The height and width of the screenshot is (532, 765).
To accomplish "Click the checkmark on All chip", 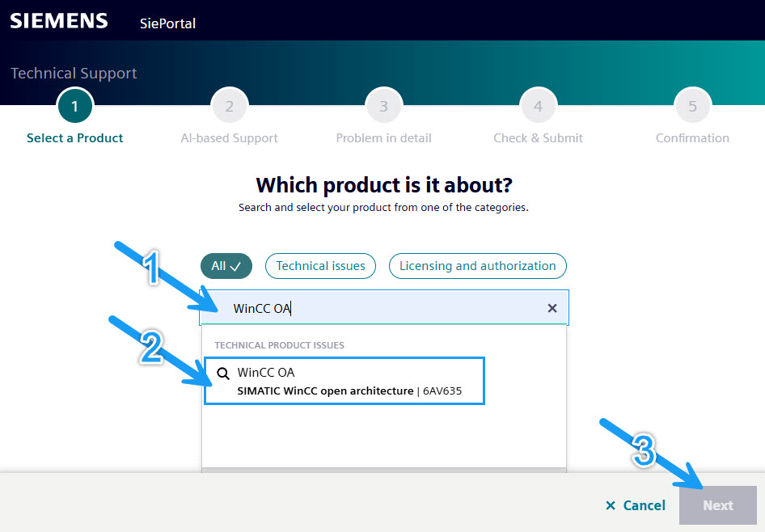I will [236, 266].
